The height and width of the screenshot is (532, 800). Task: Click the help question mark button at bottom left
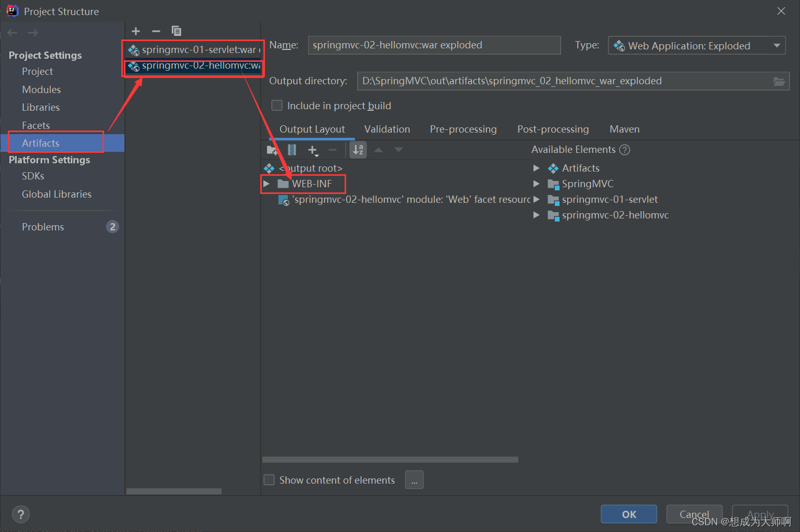(x=21, y=515)
